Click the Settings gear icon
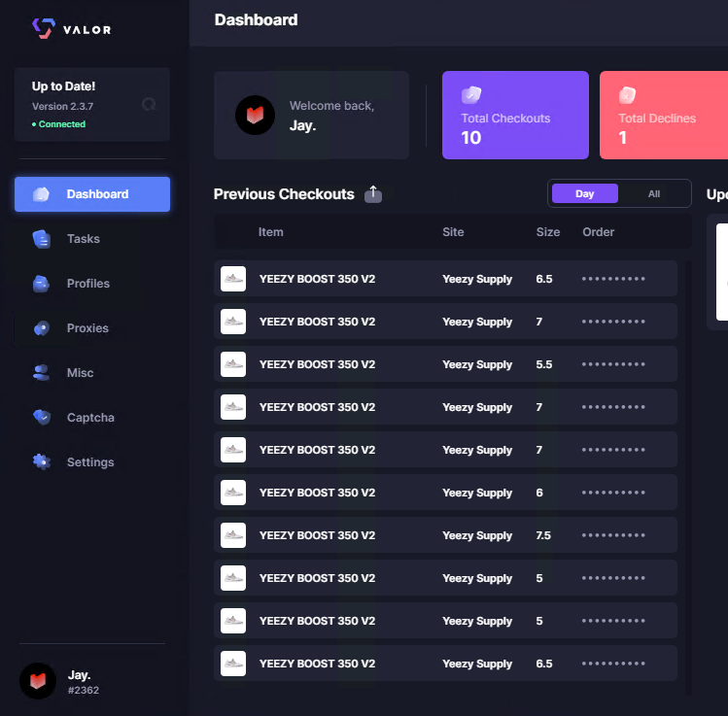Image resolution: width=728 pixels, height=716 pixels. (42, 461)
